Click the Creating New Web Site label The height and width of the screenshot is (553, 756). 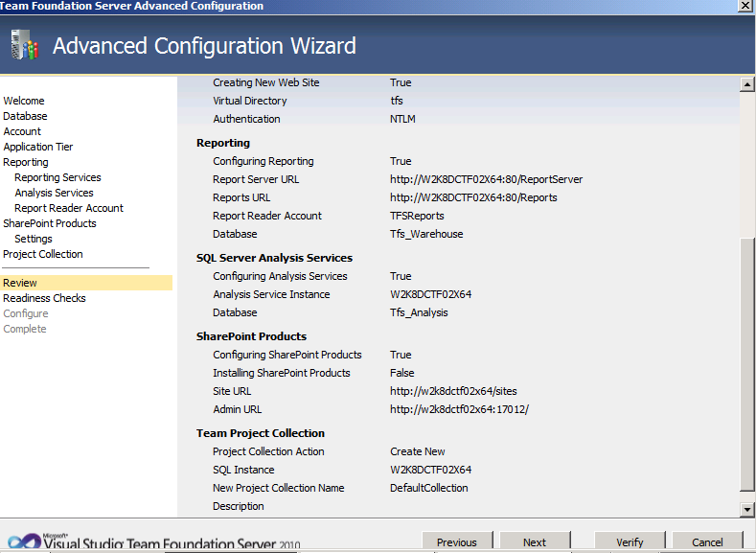point(266,82)
